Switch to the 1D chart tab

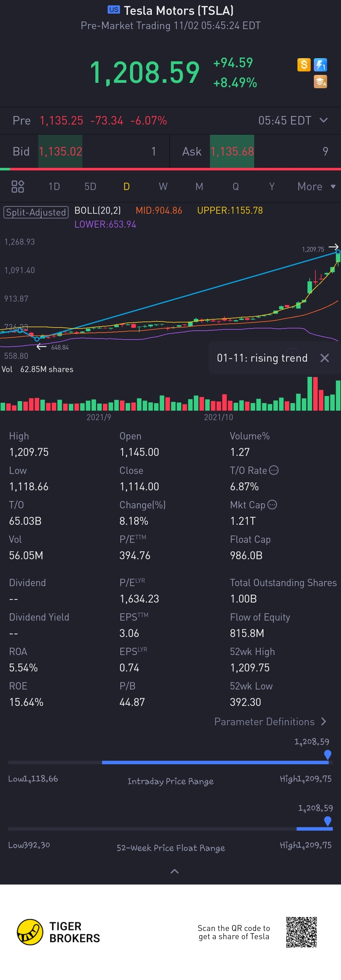pyautogui.click(x=54, y=187)
